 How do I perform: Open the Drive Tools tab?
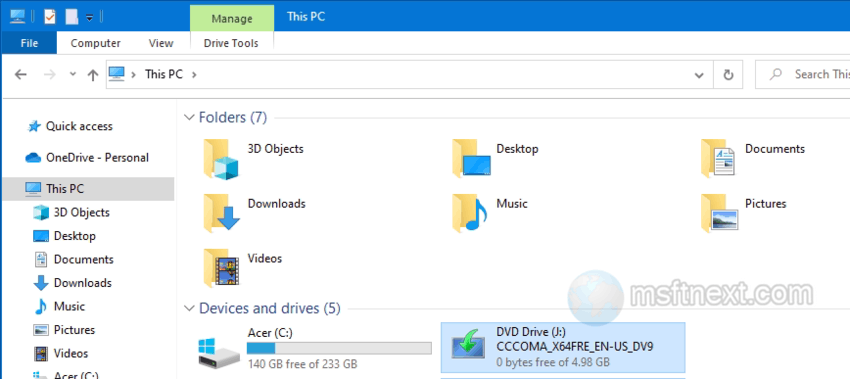231,43
